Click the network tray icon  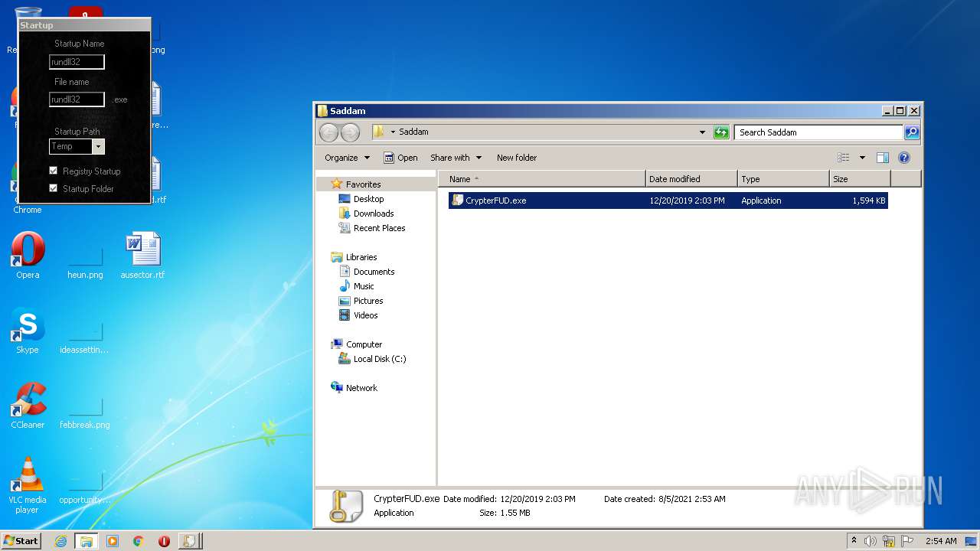pos(889,541)
